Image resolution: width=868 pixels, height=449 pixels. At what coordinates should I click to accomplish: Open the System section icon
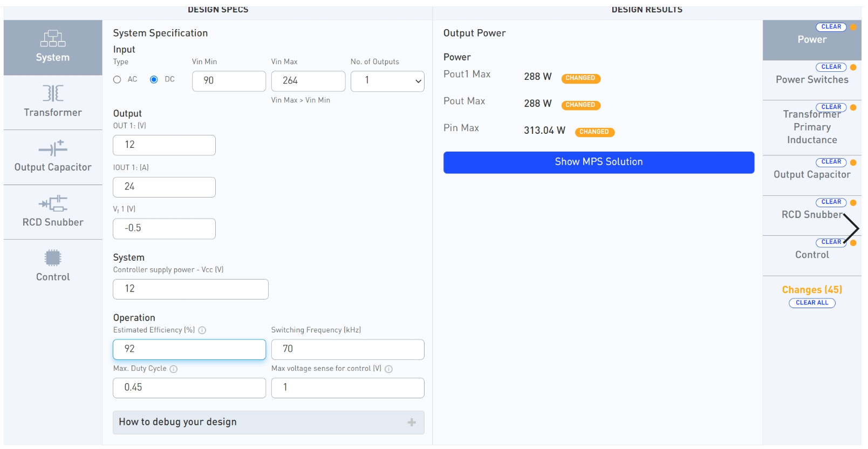53,38
